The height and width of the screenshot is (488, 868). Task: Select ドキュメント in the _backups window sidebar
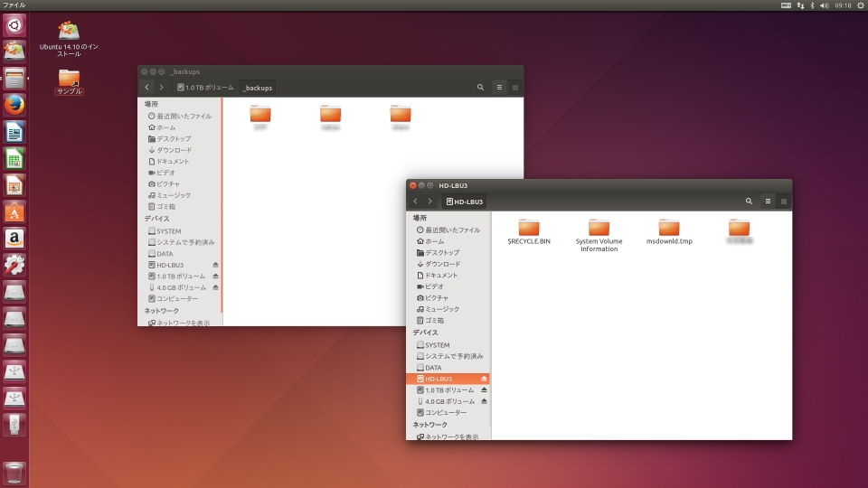(x=180, y=162)
